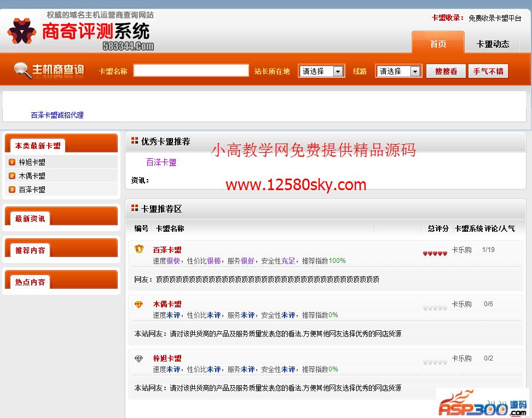Click the orange diamond icon beside 木偶卡盟
532x418 pixels.
pyautogui.click(x=139, y=305)
